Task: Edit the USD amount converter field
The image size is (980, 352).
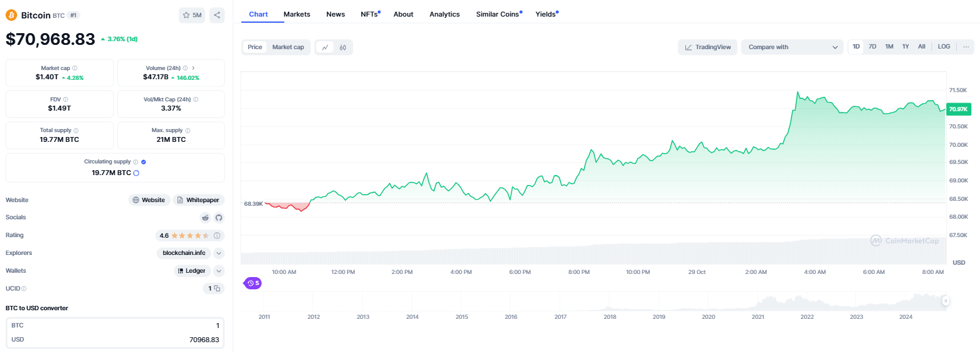Action: point(115,340)
